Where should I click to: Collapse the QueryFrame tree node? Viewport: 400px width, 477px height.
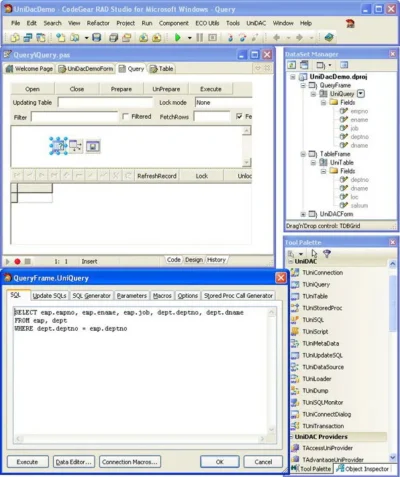point(303,85)
